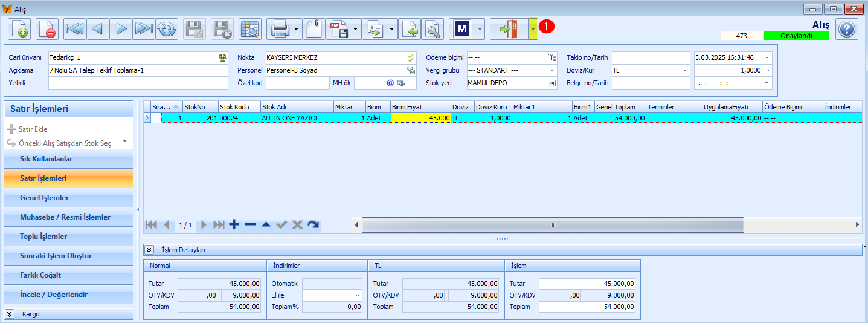Click the blue M icon

click(x=463, y=29)
